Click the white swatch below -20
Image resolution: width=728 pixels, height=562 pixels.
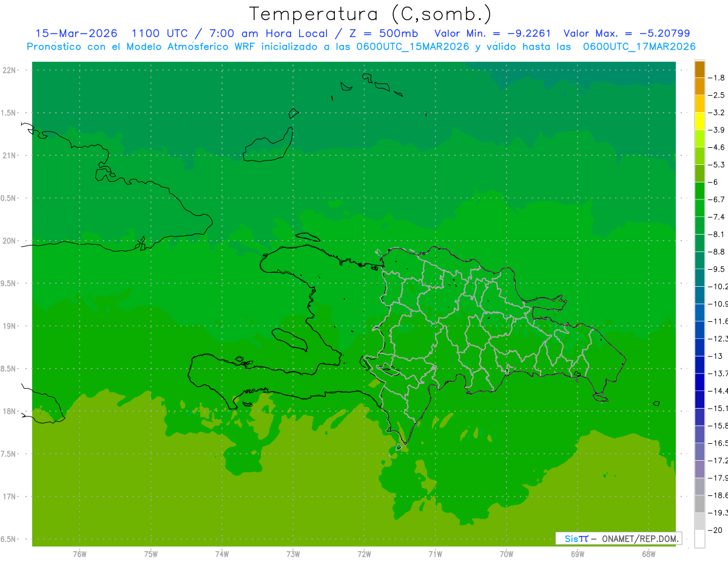coord(699,539)
